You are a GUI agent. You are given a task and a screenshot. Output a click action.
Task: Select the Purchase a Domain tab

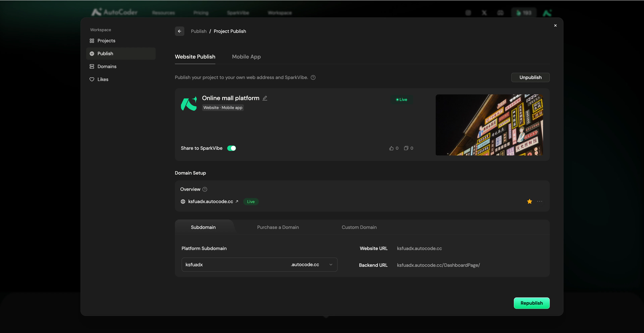point(278,227)
